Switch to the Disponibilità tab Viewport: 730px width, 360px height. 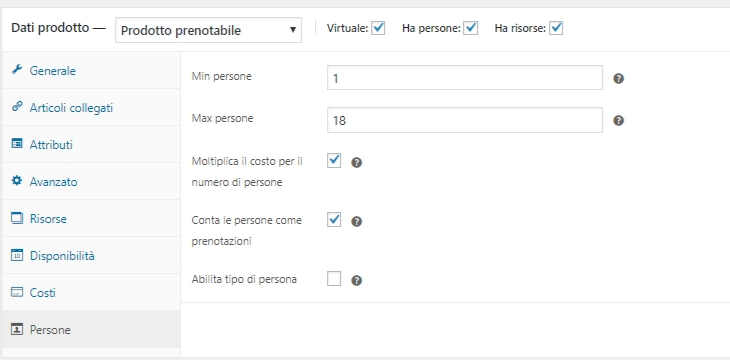click(91, 255)
